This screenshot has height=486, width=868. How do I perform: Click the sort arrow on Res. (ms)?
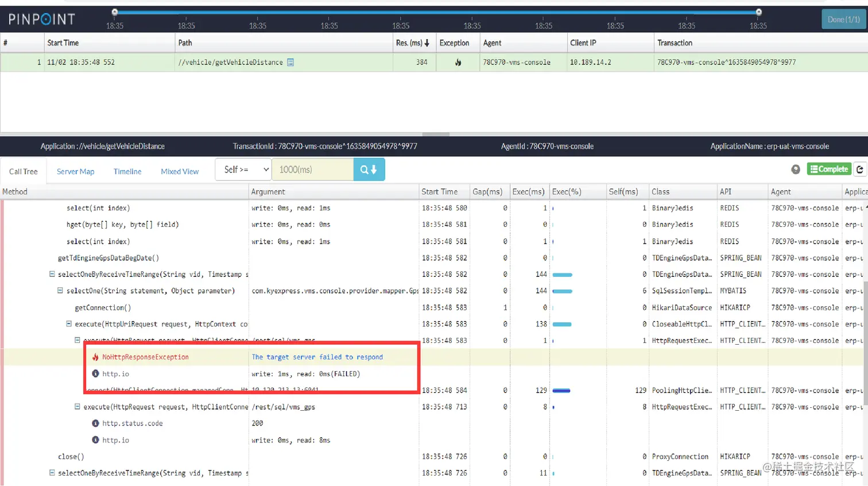click(427, 43)
